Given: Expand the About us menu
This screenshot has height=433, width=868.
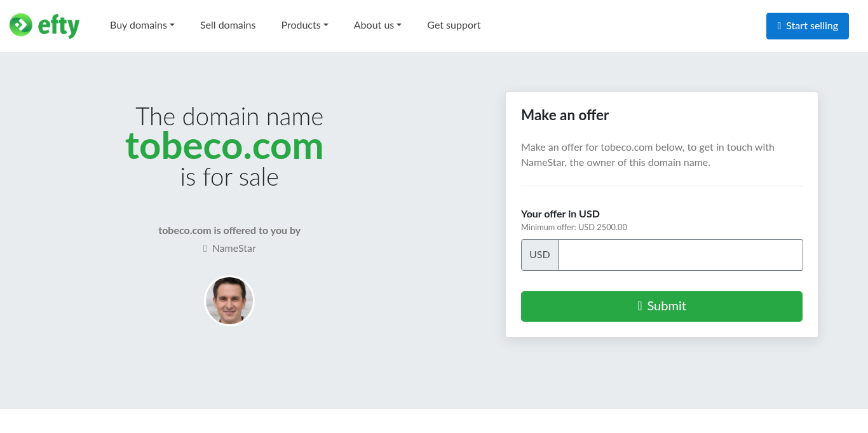Looking at the screenshot, I should 377,25.
